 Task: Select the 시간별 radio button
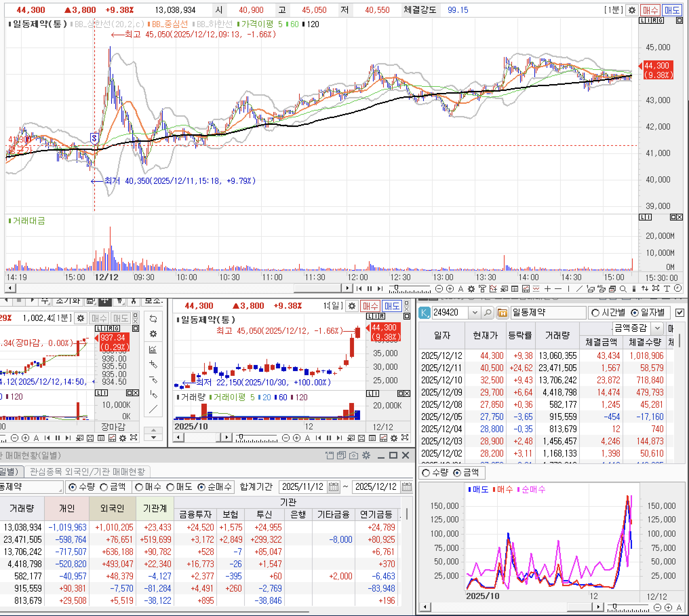(x=595, y=313)
